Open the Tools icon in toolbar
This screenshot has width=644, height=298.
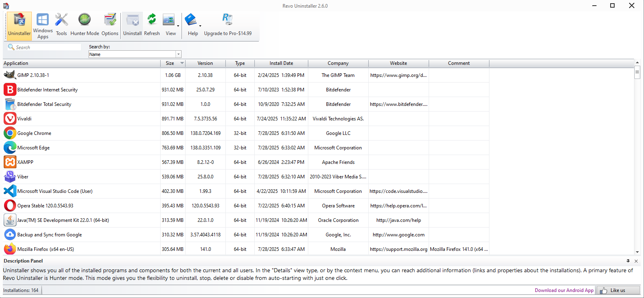[62, 25]
